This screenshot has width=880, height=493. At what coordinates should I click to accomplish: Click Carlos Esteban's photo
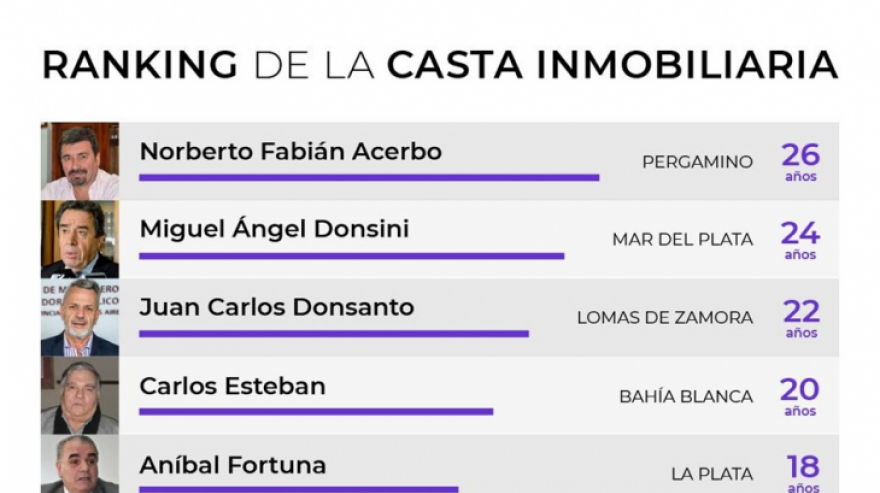point(80,395)
